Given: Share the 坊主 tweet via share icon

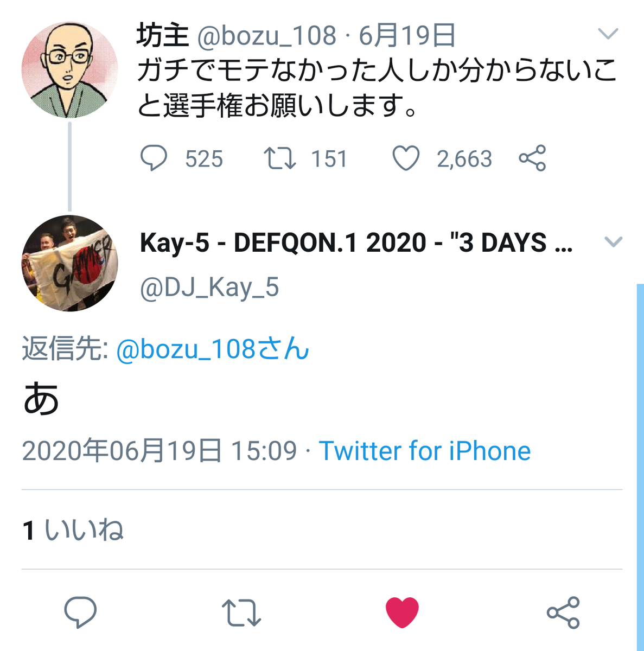Looking at the screenshot, I should [x=532, y=158].
